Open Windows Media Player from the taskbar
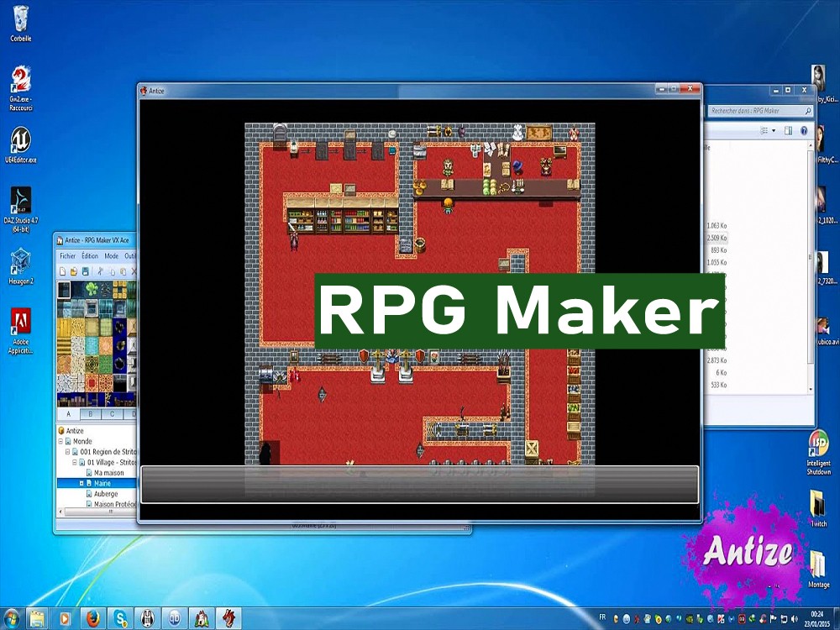The height and width of the screenshot is (630, 840). pyautogui.click(x=65, y=619)
